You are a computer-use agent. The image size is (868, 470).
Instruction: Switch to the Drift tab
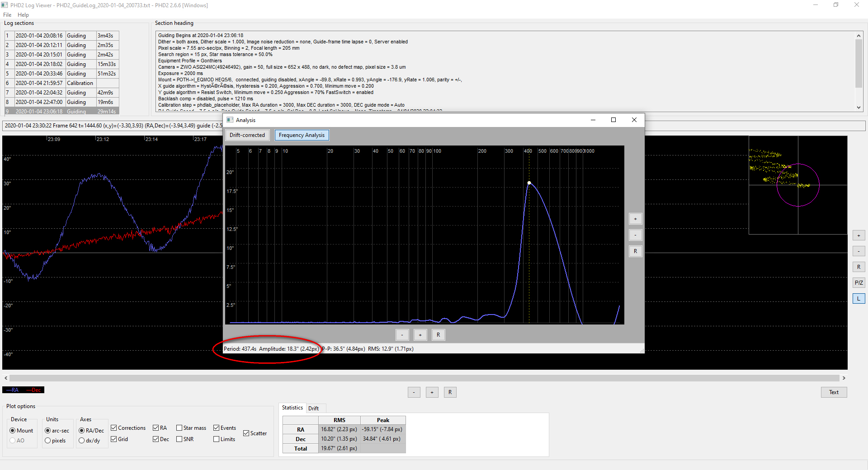point(313,408)
